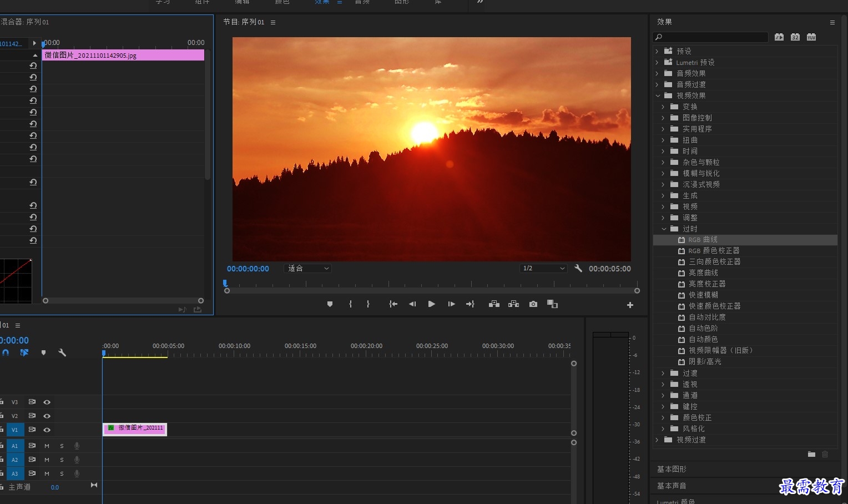Click the accelerated effects filter icon
The height and width of the screenshot is (504, 848).
[779, 37]
